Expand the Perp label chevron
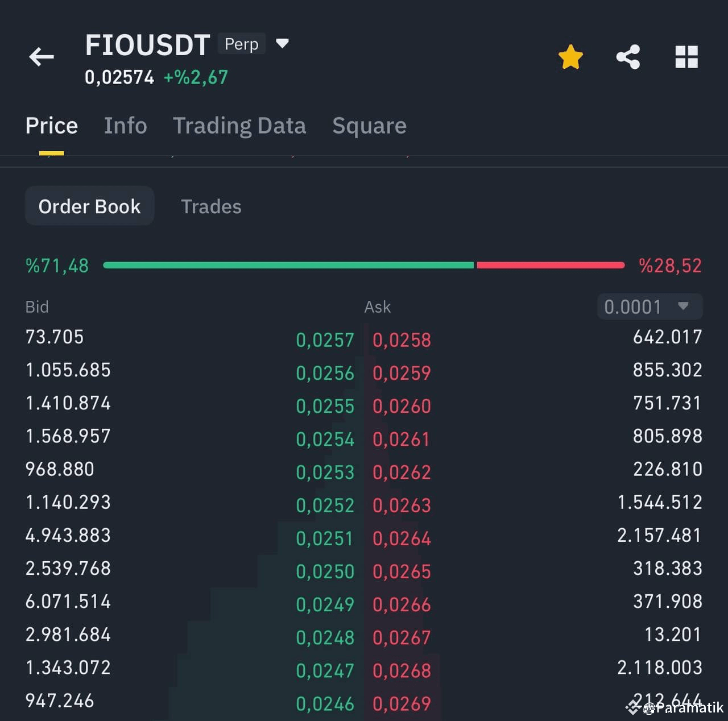The image size is (728, 721). [283, 43]
